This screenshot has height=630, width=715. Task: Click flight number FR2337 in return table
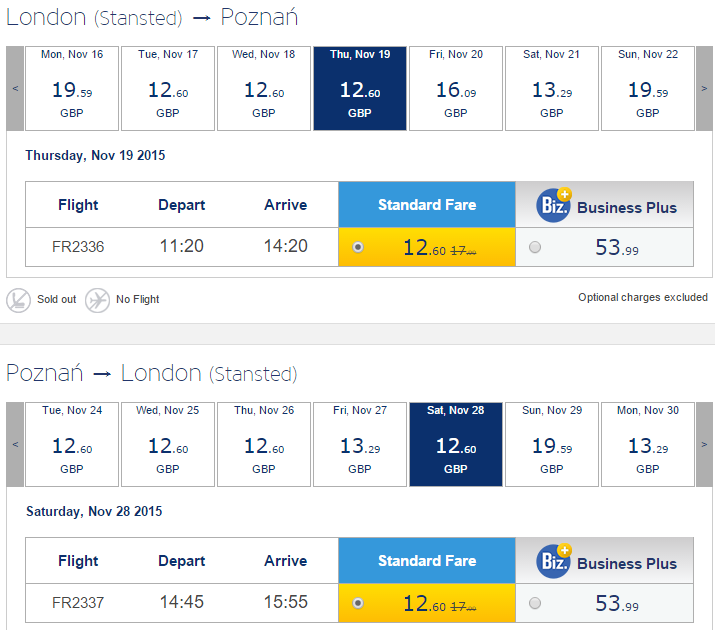pyautogui.click(x=78, y=603)
